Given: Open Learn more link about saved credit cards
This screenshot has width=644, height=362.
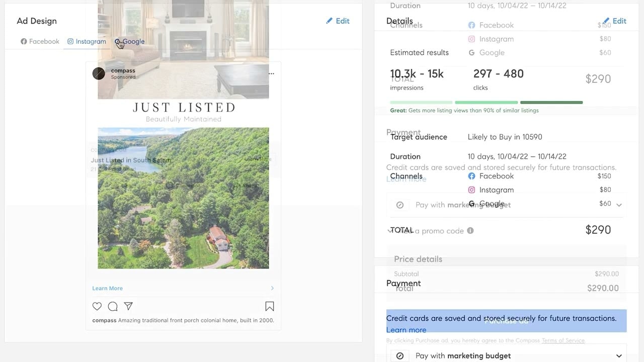Looking at the screenshot, I should [406, 330].
